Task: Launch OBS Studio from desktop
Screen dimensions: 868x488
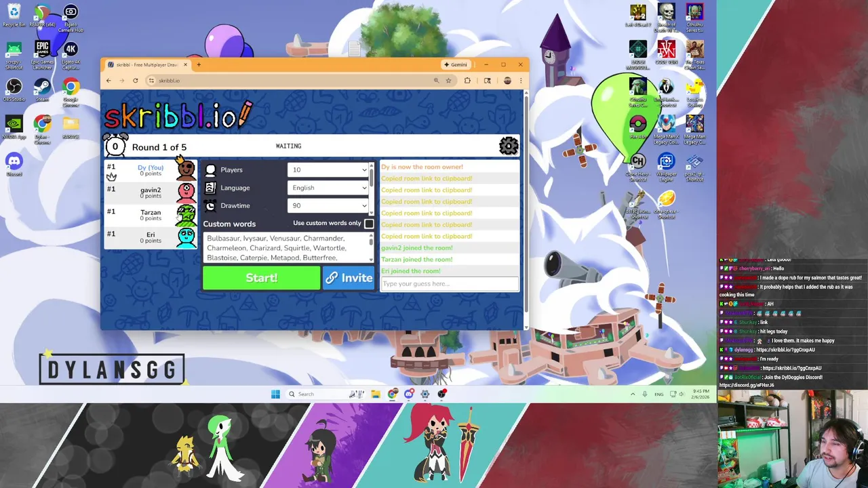Action: point(14,91)
